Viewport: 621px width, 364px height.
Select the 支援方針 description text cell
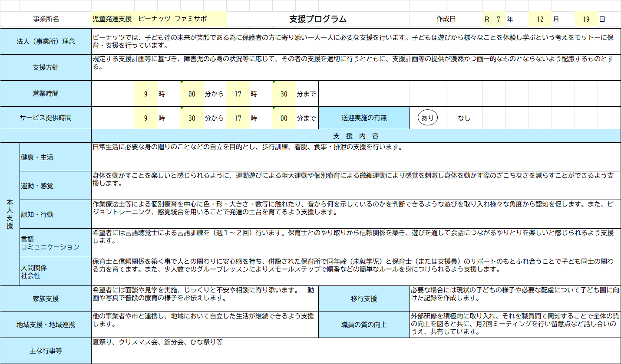pos(355,67)
